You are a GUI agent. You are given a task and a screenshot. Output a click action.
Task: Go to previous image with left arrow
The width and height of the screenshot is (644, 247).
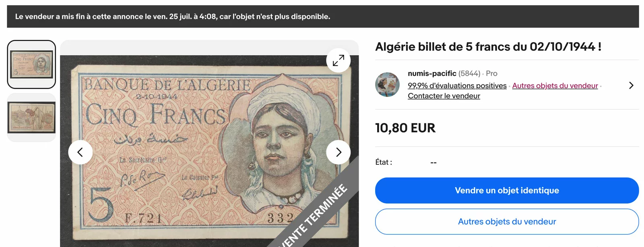(80, 152)
